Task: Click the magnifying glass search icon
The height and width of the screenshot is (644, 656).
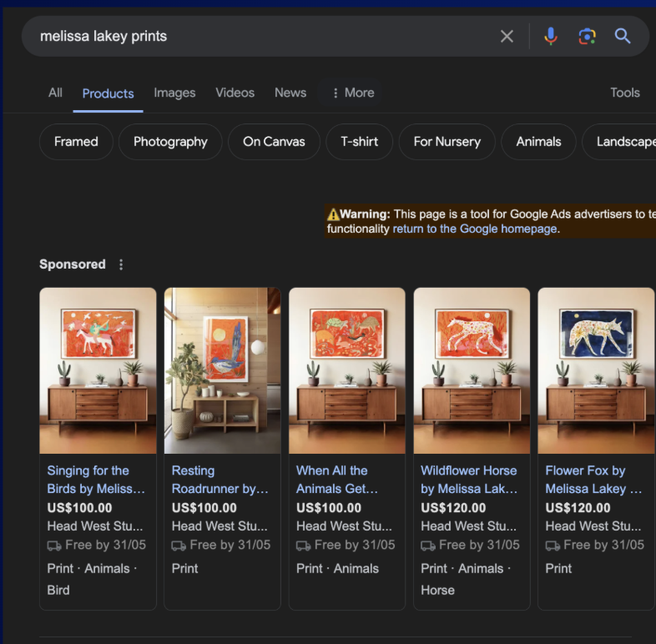Action: tap(622, 37)
